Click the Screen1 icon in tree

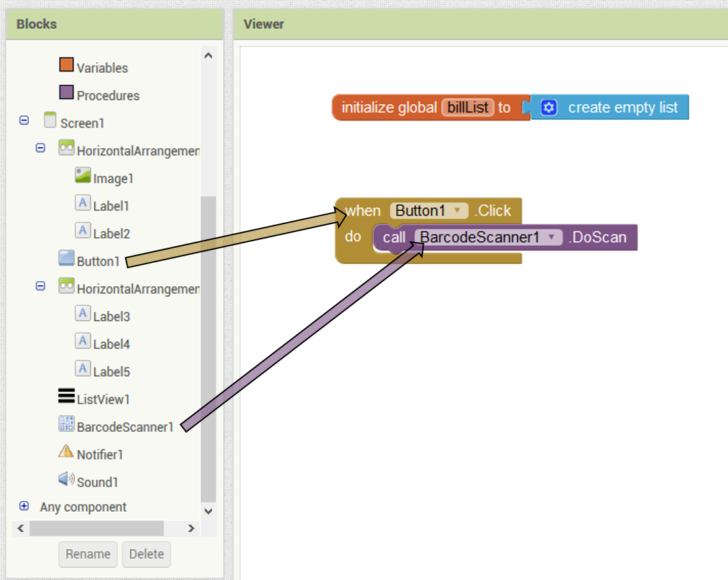[x=51, y=121]
